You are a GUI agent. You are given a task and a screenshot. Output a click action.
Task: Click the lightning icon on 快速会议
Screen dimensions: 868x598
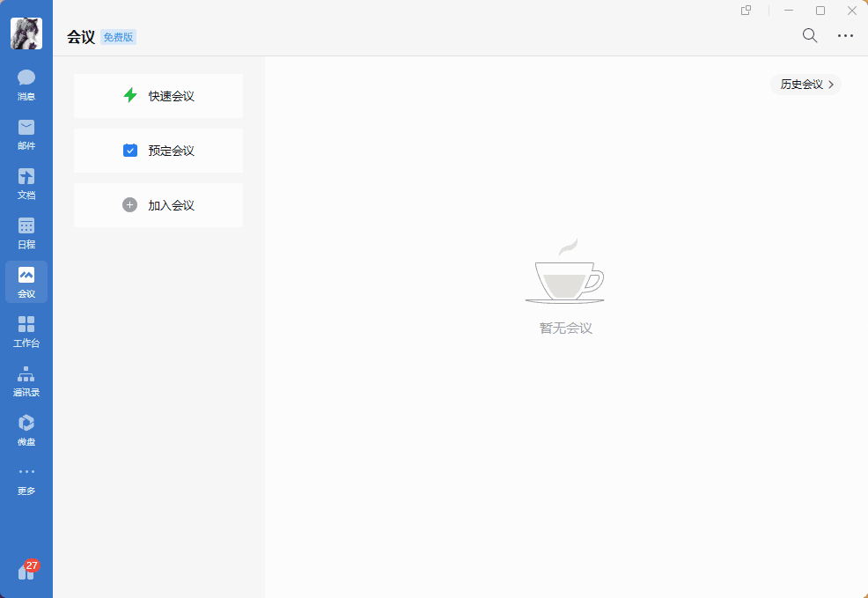click(x=129, y=96)
